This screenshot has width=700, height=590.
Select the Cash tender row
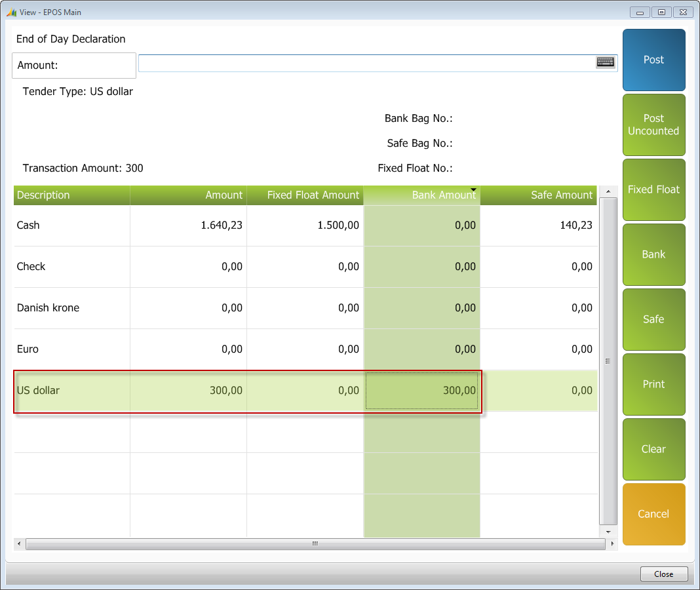(x=71, y=226)
